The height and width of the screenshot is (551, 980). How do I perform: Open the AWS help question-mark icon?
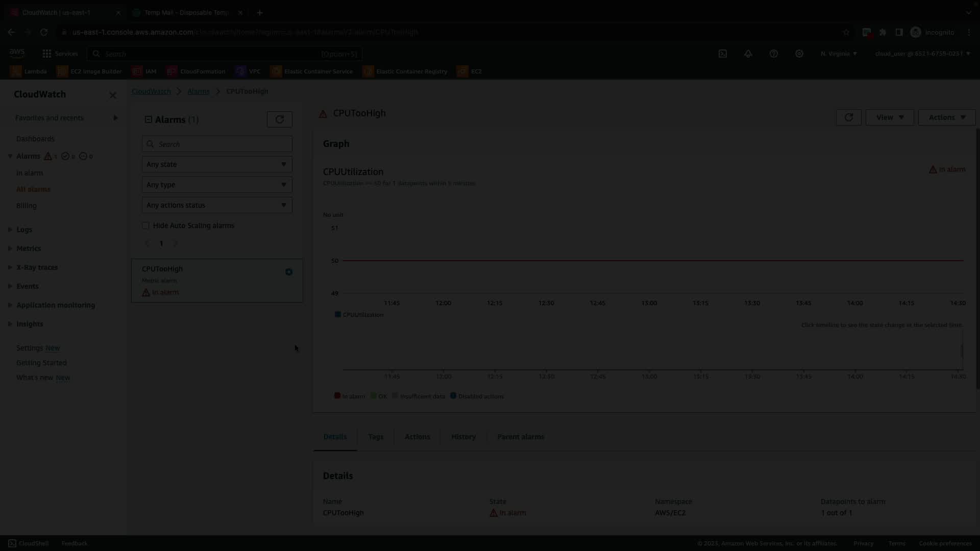(x=774, y=54)
